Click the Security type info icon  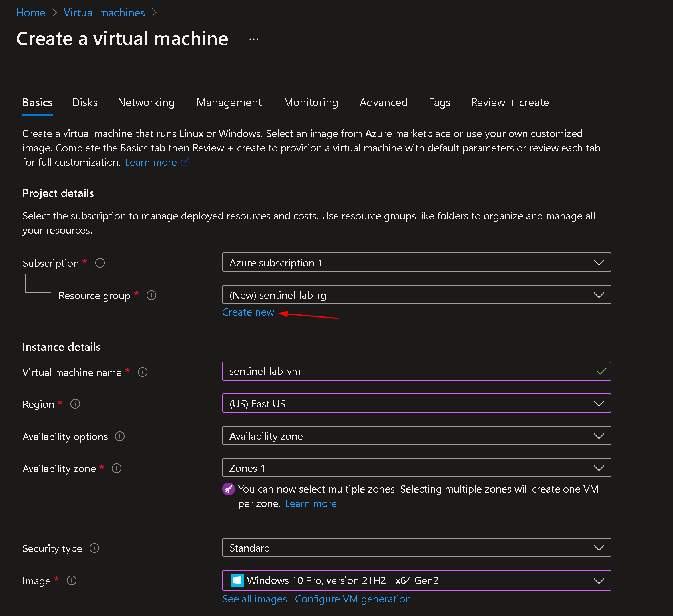click(94, 548)
